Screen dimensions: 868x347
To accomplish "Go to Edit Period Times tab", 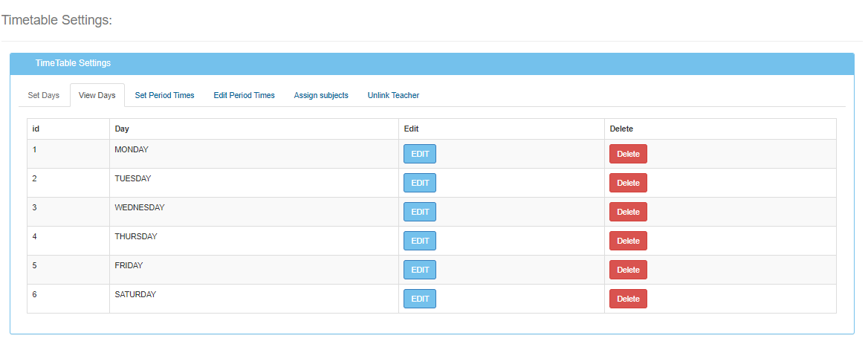I will coord(244,95).
